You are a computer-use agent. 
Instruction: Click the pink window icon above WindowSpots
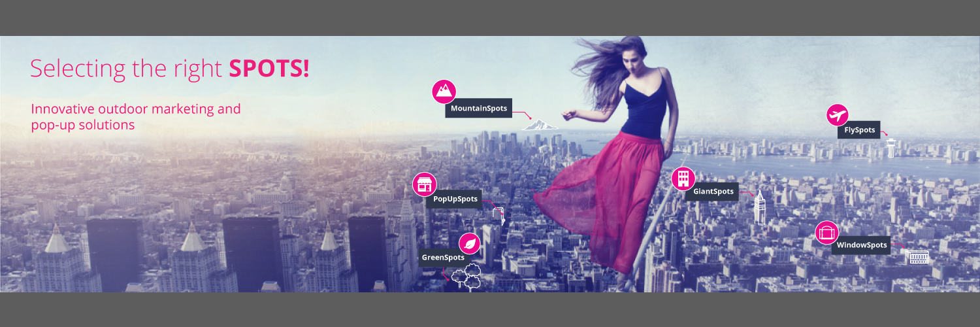[x=826, y=232]
